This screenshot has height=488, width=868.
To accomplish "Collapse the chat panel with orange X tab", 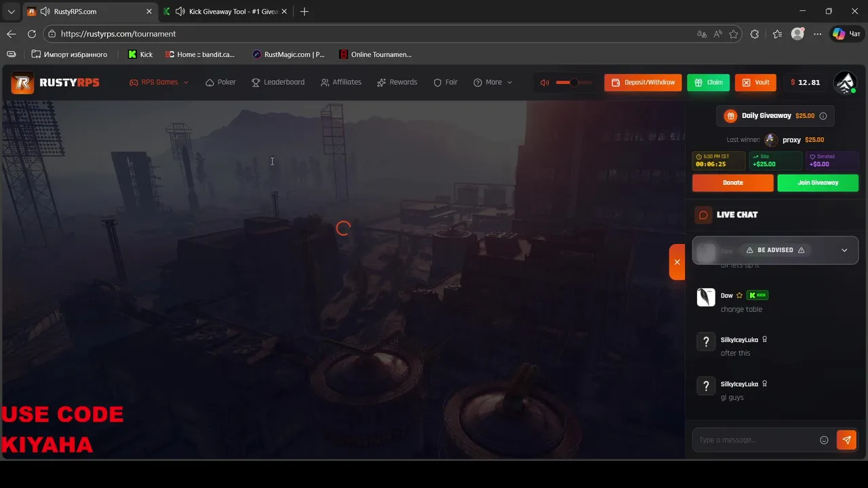I will 677,262.
